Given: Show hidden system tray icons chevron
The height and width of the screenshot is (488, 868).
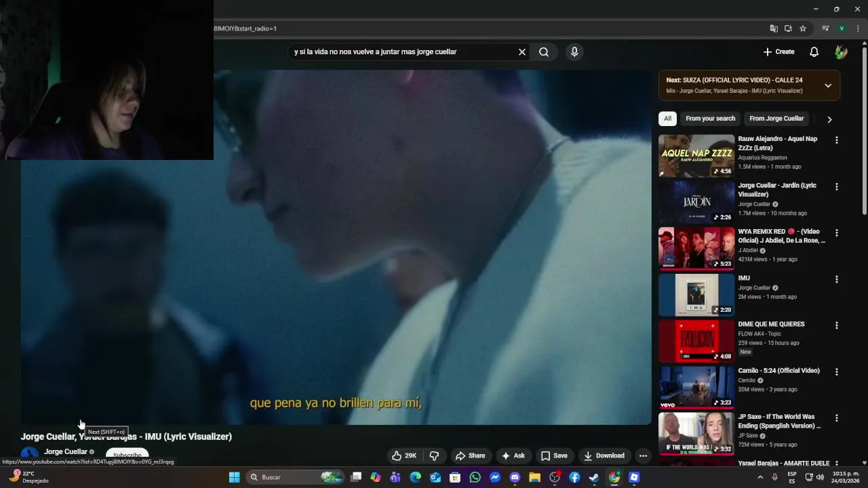Looking at the screenshot, I should click(760, 477).
